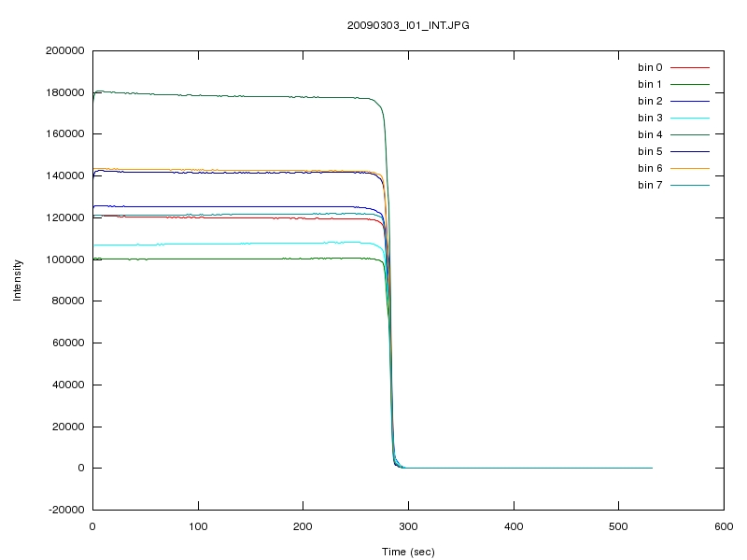Click the x-axis value 300

(408, 526)
